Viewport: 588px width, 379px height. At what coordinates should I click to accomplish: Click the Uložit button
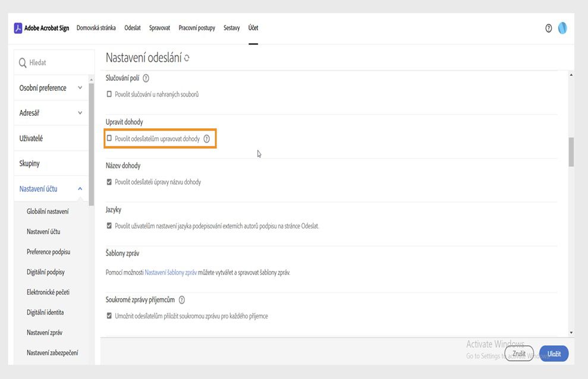point(554,353)
